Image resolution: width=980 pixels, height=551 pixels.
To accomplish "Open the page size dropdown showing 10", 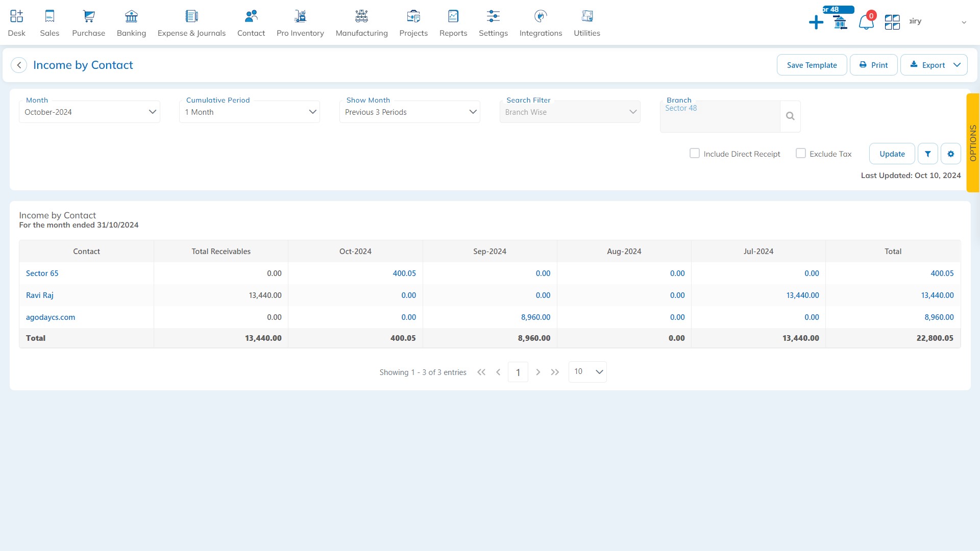I will pos(587,372).
